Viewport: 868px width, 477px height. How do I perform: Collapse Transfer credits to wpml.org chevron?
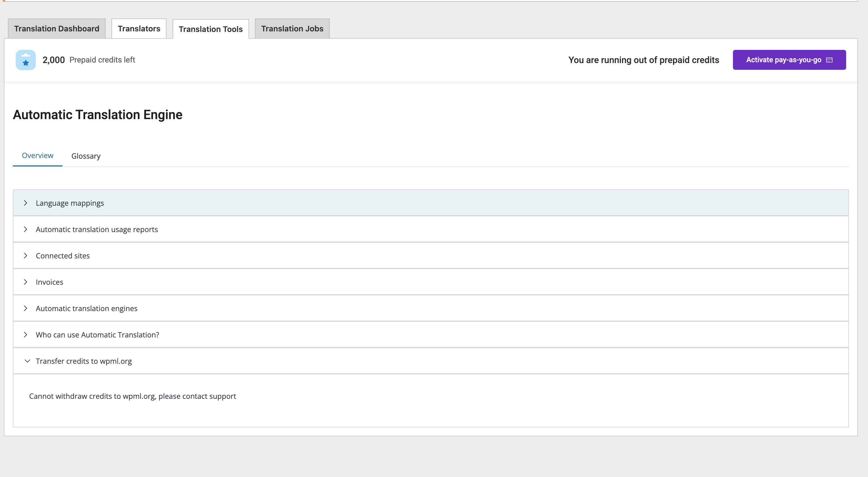[27, 361]
